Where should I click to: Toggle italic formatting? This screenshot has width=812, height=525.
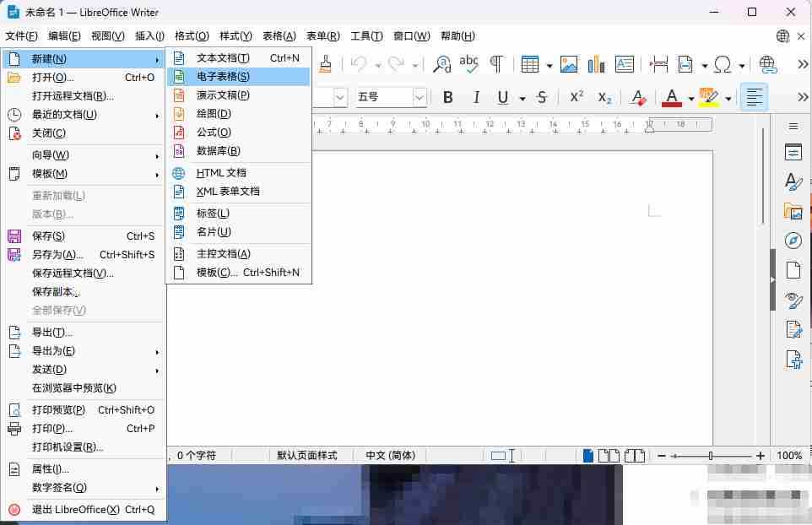tap(476, 97)
